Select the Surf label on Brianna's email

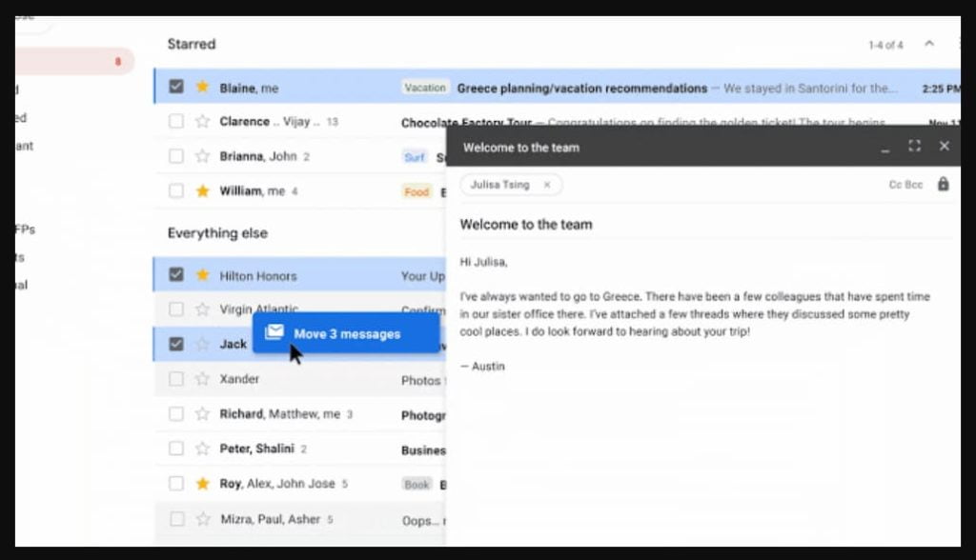[x=414, y=156]
